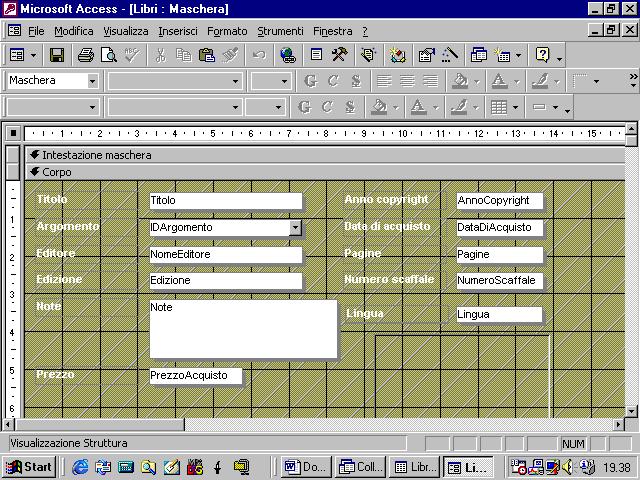Click the form selector box at ruler corner
This screenshot has width=640, height=480.
click(13, 133)
